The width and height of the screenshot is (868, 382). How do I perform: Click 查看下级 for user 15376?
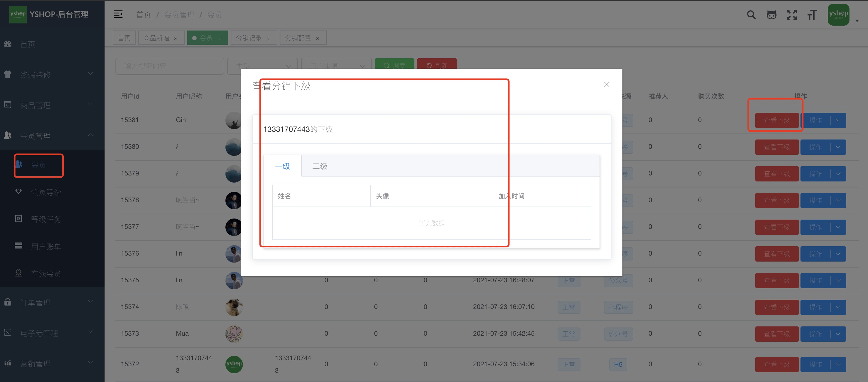point(777,254)
